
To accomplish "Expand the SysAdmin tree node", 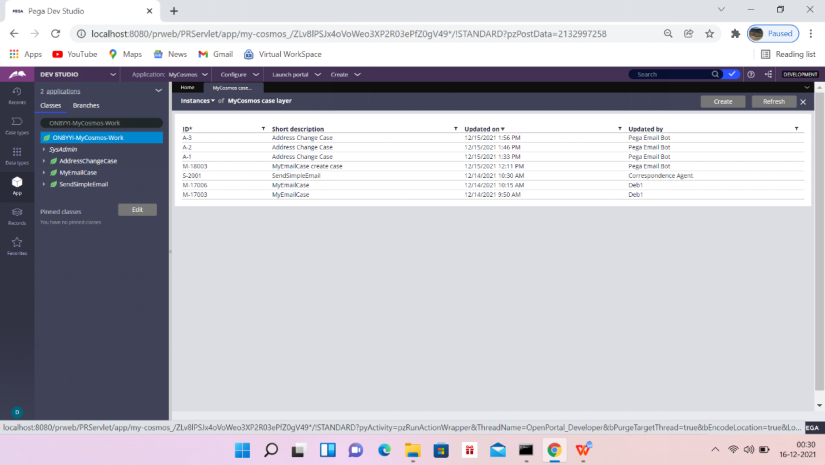I will click(x=44, y=149).
